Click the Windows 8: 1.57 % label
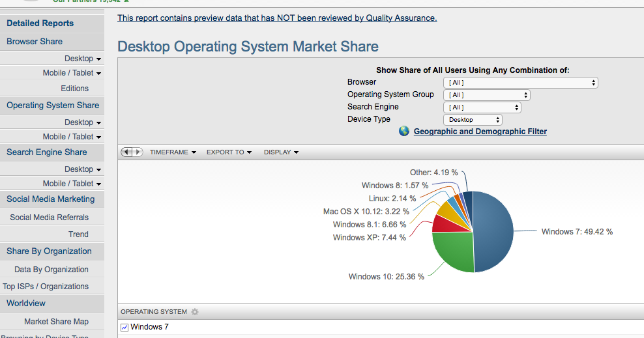 (x=395, y=186)
